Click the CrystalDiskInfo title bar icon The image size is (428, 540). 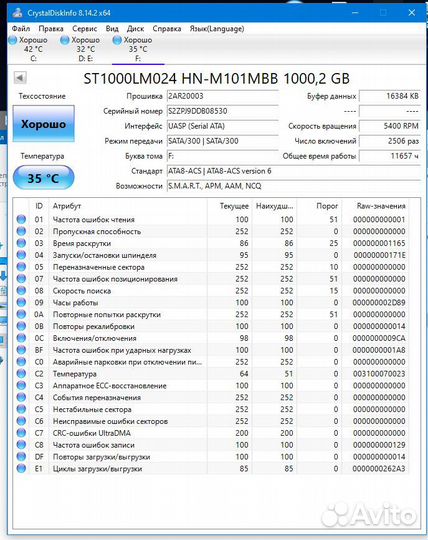point(18,13)
